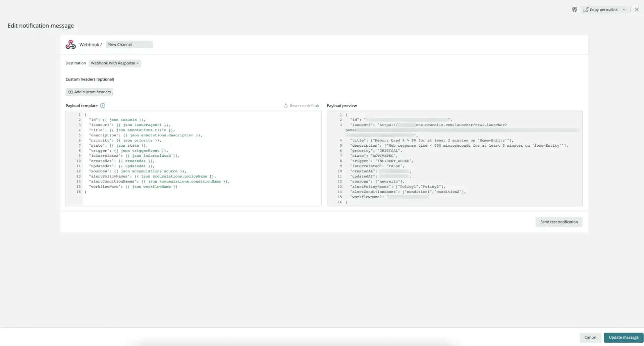Click template line with triggerEvent

(128, 151)
